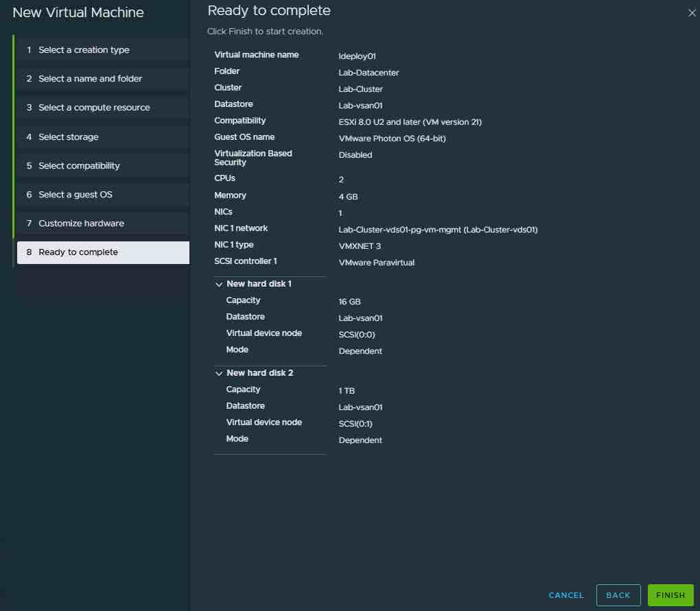The width and height of the screenshot is (700, 611).
Task: Cancel the virtual machine creation
Action: 566,595
